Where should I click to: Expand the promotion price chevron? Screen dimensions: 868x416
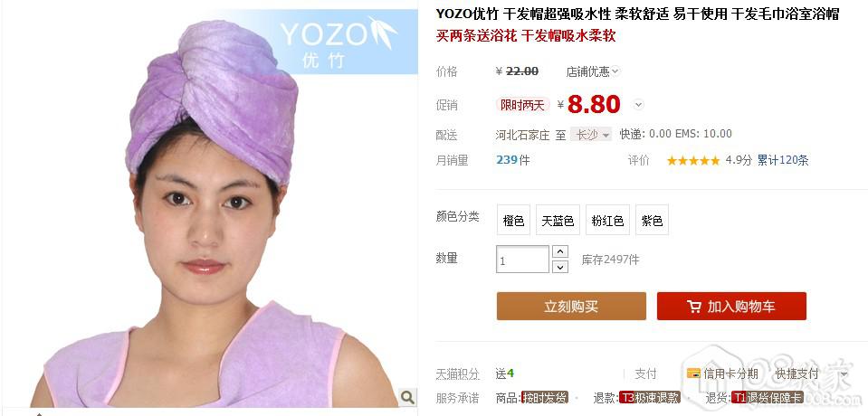[x=638, y=105]
